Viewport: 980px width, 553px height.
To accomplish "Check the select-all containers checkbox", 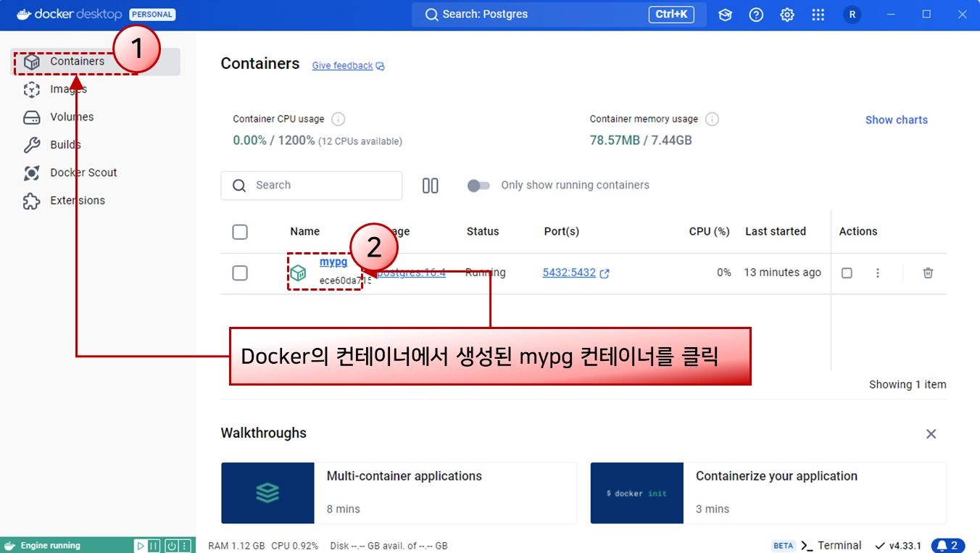I will pos(240,232).
